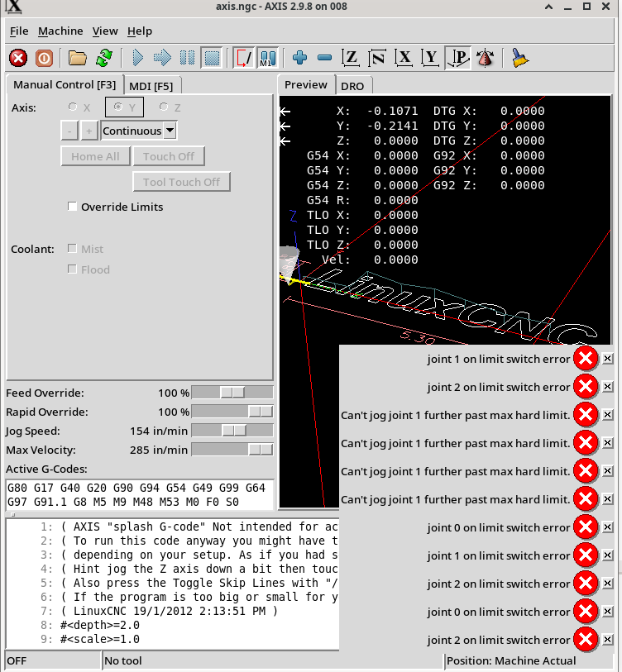The width and height of the screenshot is (622, 672).
Task: Toggle the Emergency Stop button
Action: pos(18,58)
